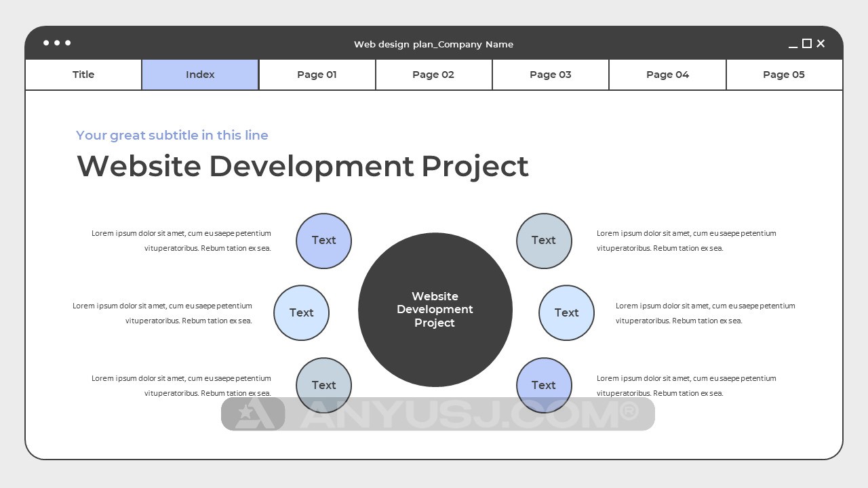The height and width of the screenshot is (488, 868).
Task: Select the Page 04 tab
Action: point(667,75)
